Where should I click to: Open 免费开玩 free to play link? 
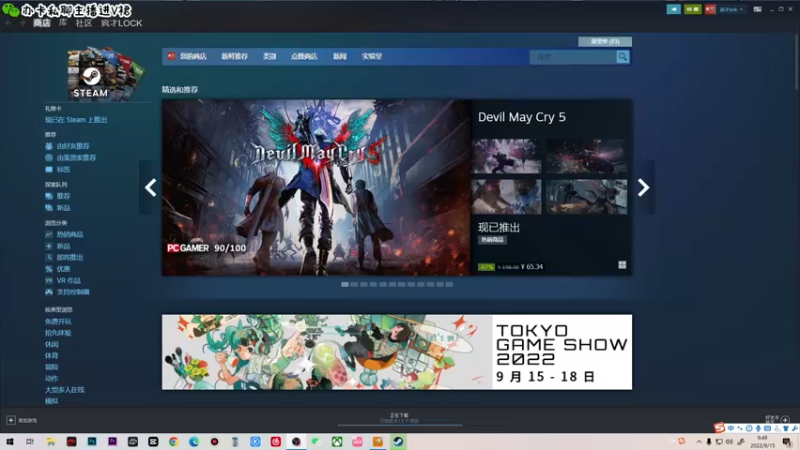click(58, 321)
